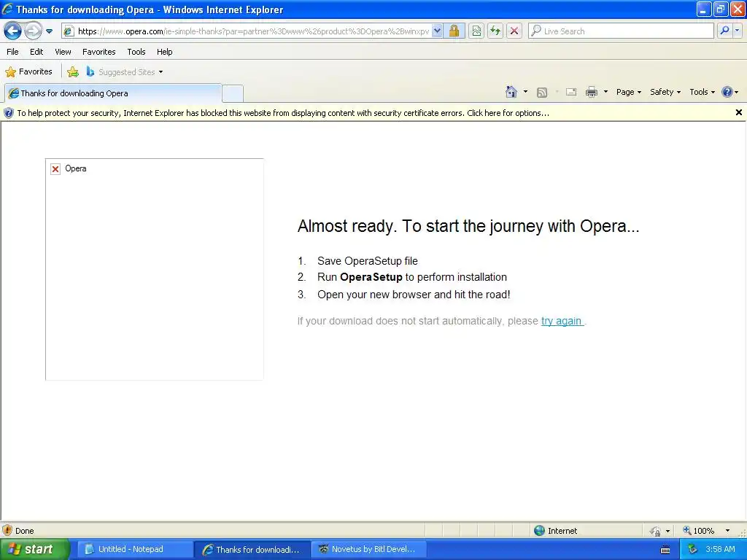The image size is (747, 560).
Task: Expand the address bar autocomplete dropdown
Action: (437, 31)
